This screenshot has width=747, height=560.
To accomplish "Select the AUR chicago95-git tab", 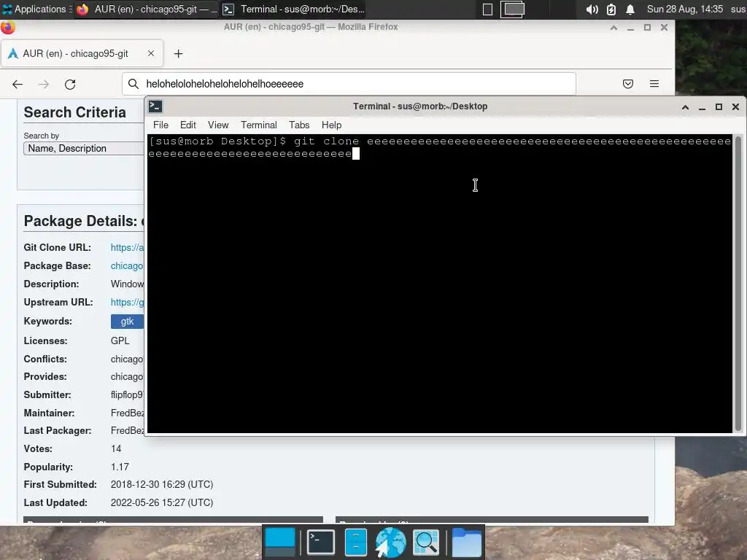I will pos(82,53).
